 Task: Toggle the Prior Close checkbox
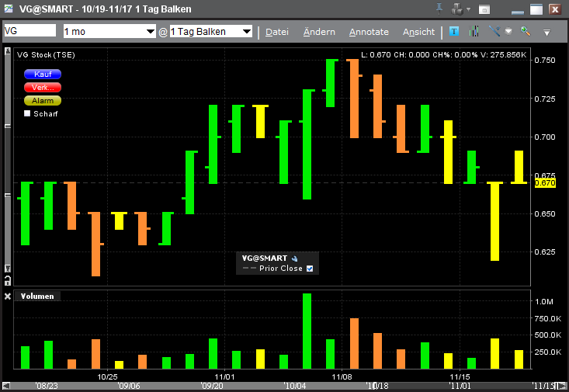[x=310, y=269]
